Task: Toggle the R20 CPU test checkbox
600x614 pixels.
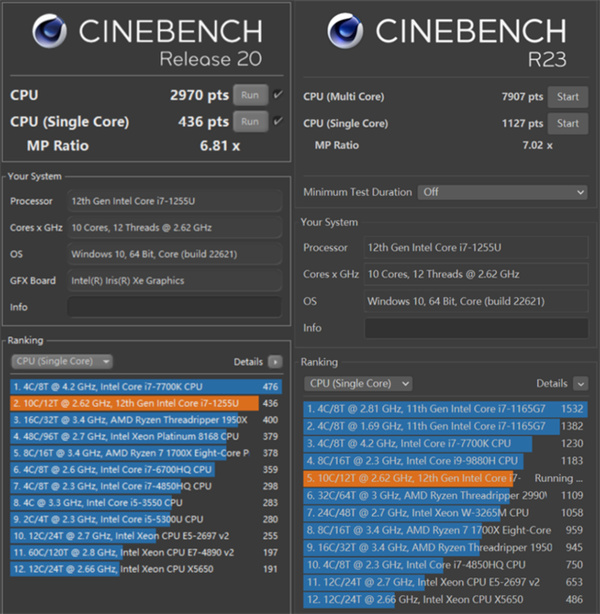Action: 278,95
